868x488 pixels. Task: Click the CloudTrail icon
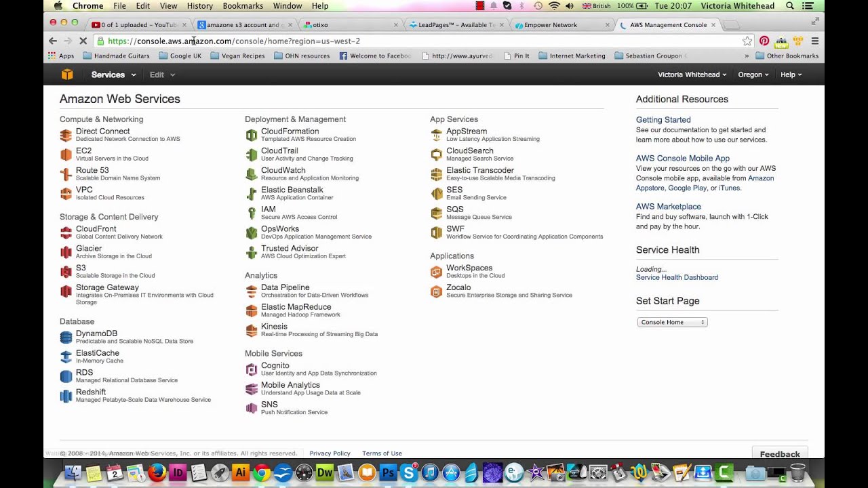(x=251, y=155)
